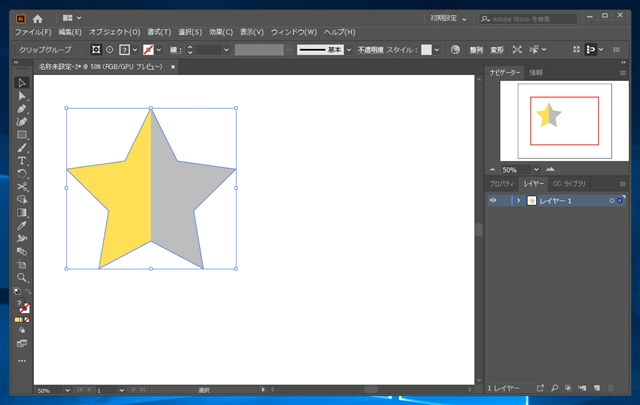Toggle visibility eye of レイヤー 1
The height and width of the screenshot is (405, 640).
tap(493, 200)
